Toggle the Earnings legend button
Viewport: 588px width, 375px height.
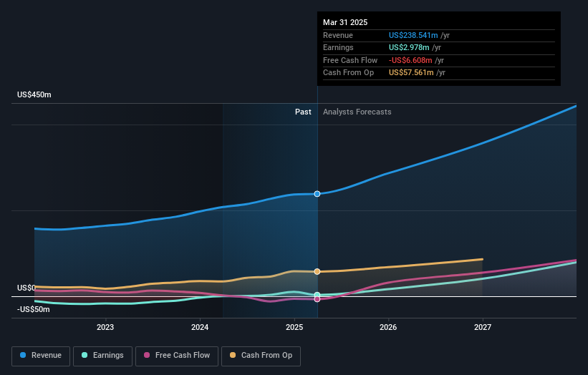102,356
